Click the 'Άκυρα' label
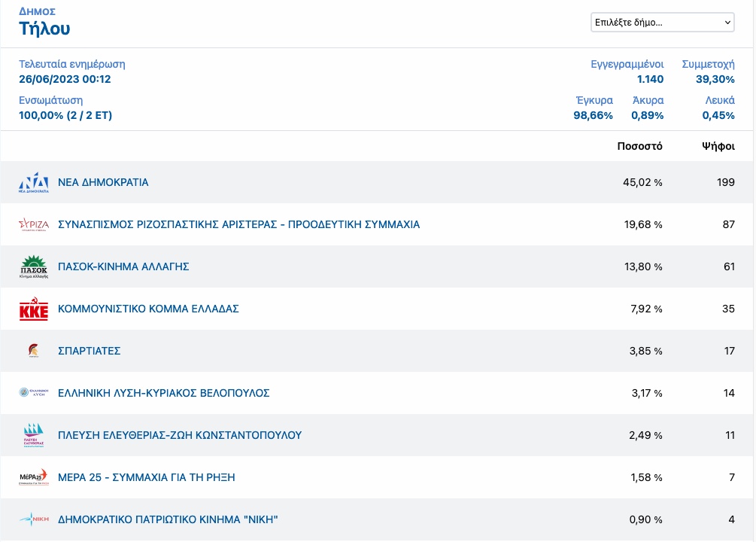This screenshot has height=542, width=756. pos(648,100)
